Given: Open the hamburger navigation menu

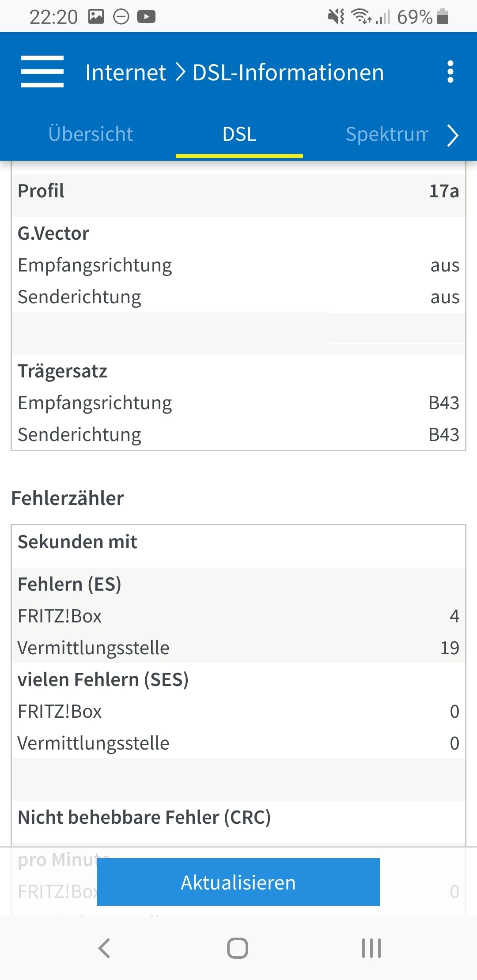Looking at the screenshot, I should click(x=42, y=72).
